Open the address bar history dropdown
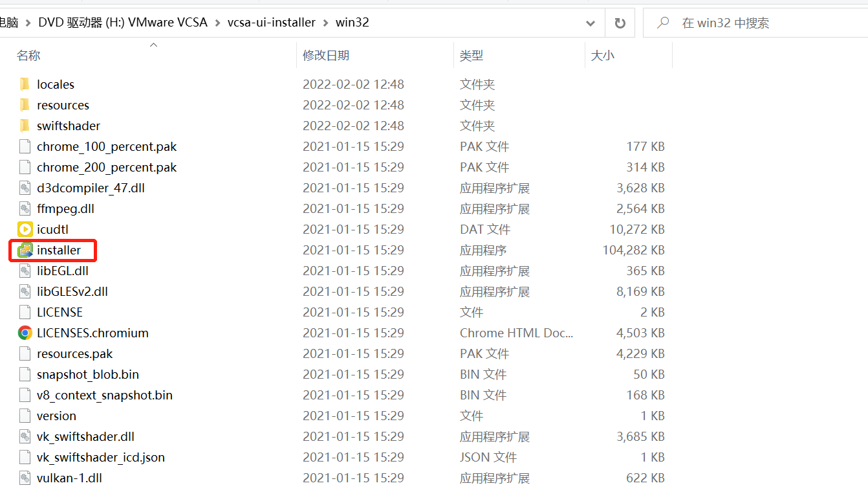This screenshot has width=868, height=503. tap(590, 23)
